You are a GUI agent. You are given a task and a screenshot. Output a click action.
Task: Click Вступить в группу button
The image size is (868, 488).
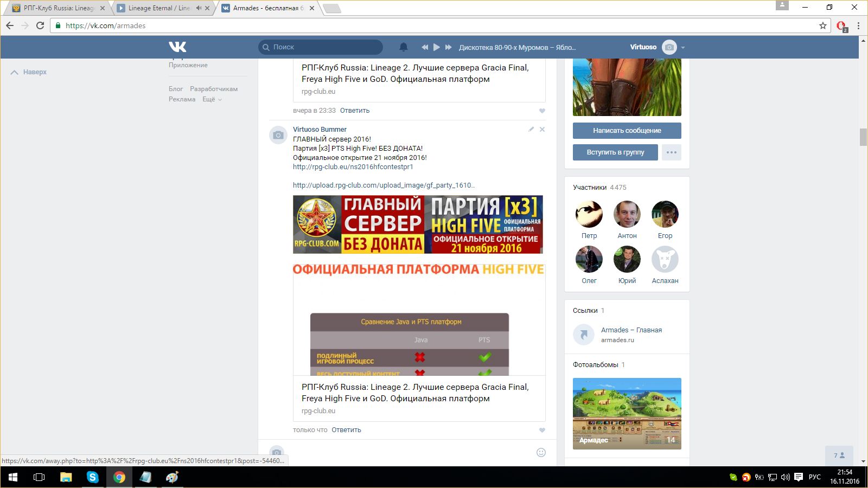[x=615, y=152]
